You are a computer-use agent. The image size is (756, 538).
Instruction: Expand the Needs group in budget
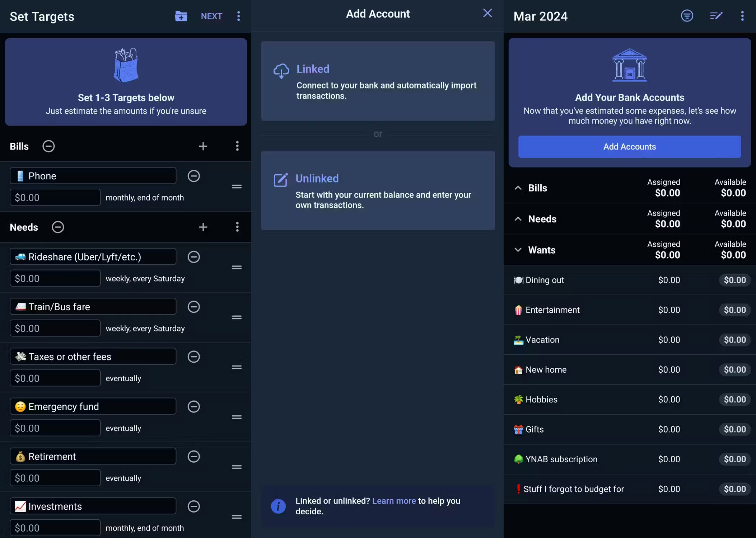point(518,219)
